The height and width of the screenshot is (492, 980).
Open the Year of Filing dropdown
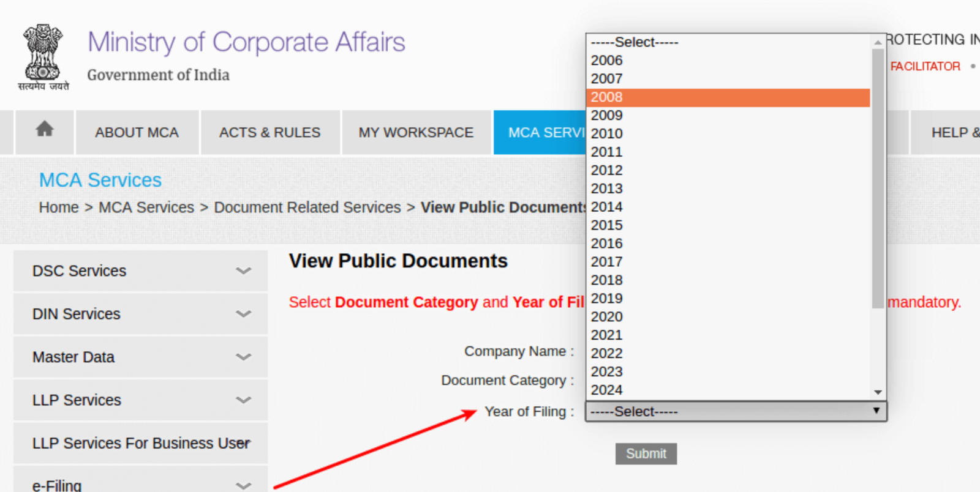point(736,411)
